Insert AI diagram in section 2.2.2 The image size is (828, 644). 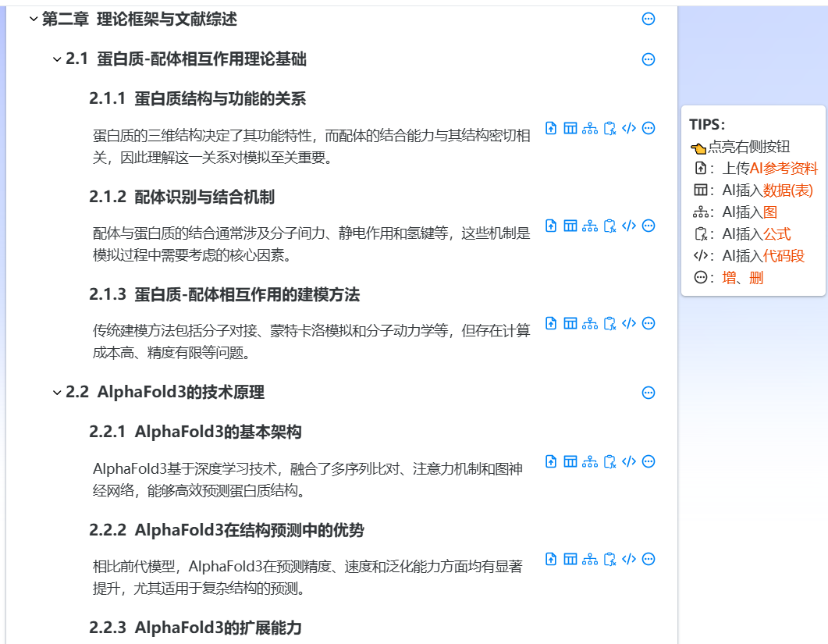tap(590, 560)
